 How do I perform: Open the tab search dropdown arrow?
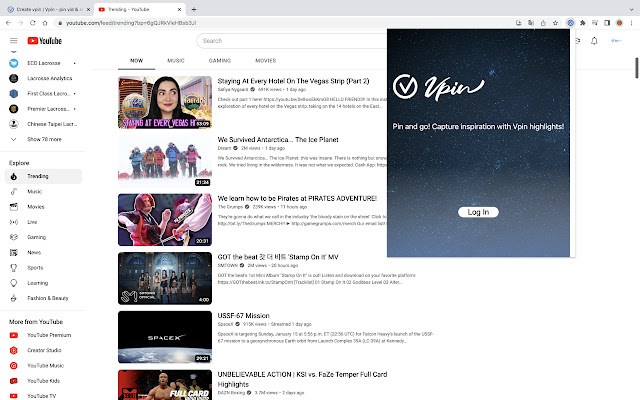631,9
